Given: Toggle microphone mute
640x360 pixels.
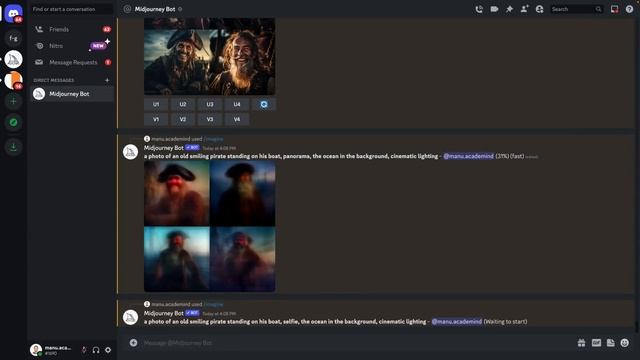Looking at the screenshot, I should [x=84, y=350].
